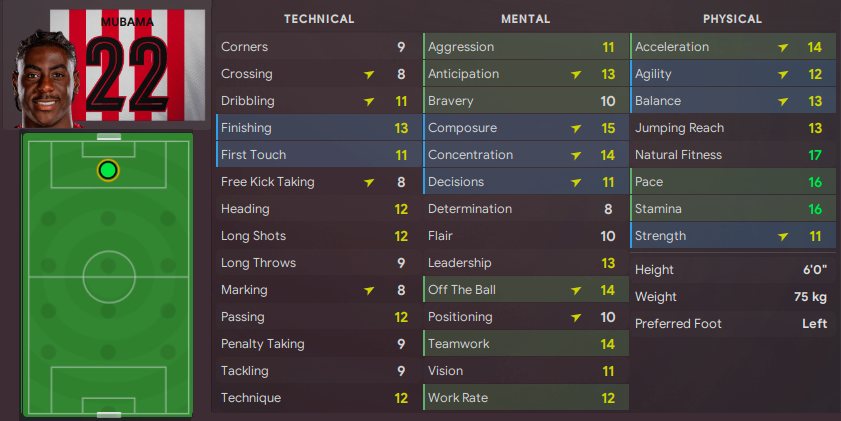
Task: Click the arrow icon beside Crossing
Action: [x=370, y=74]
